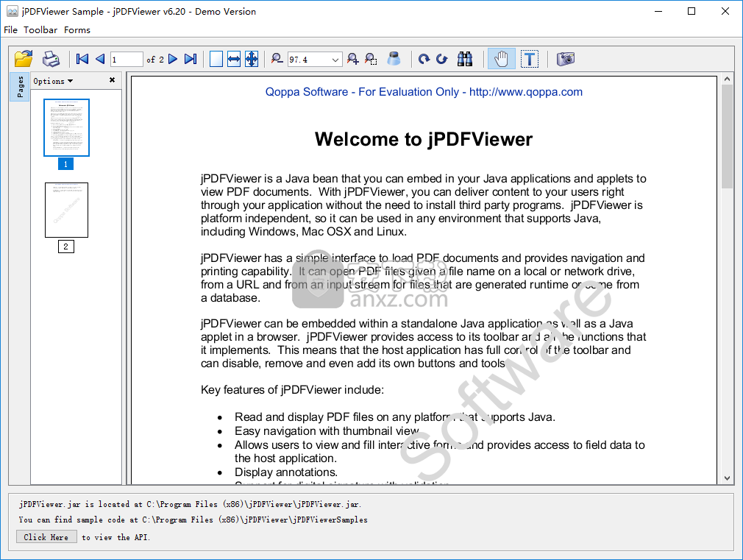Viewport: 743px width, 560px height.
Task: Rotate page counterclockwise
Action: pyautogui.click(x=442, y=60)
